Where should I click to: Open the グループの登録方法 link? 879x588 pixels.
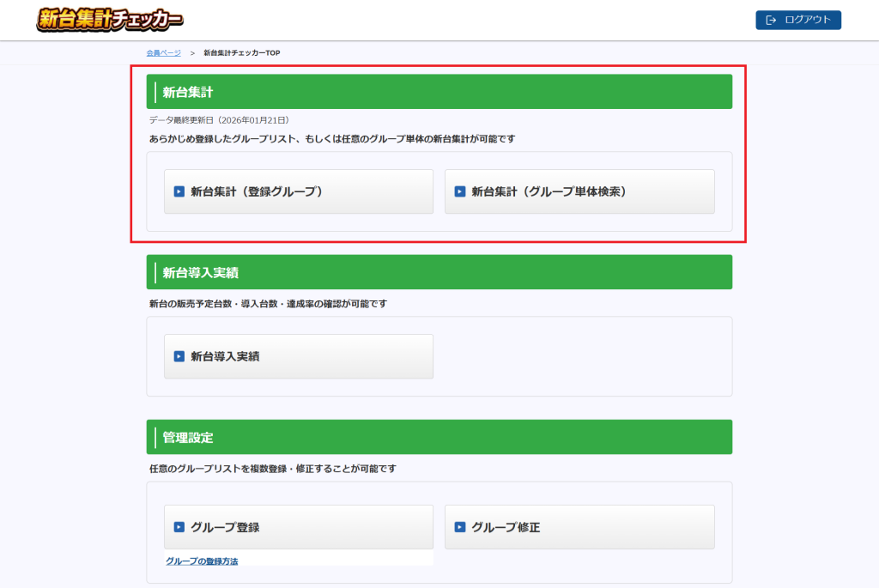click(202, 561)
